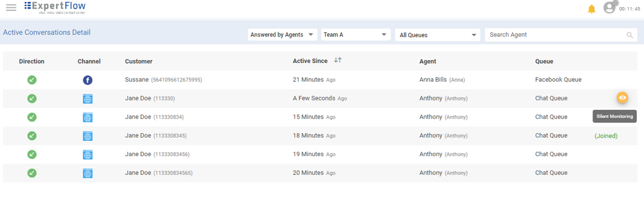This screenshot has width=644, height=202.
Task: Select Jane Doe row active 19 minutes ago
Action: tap(322, 155)
